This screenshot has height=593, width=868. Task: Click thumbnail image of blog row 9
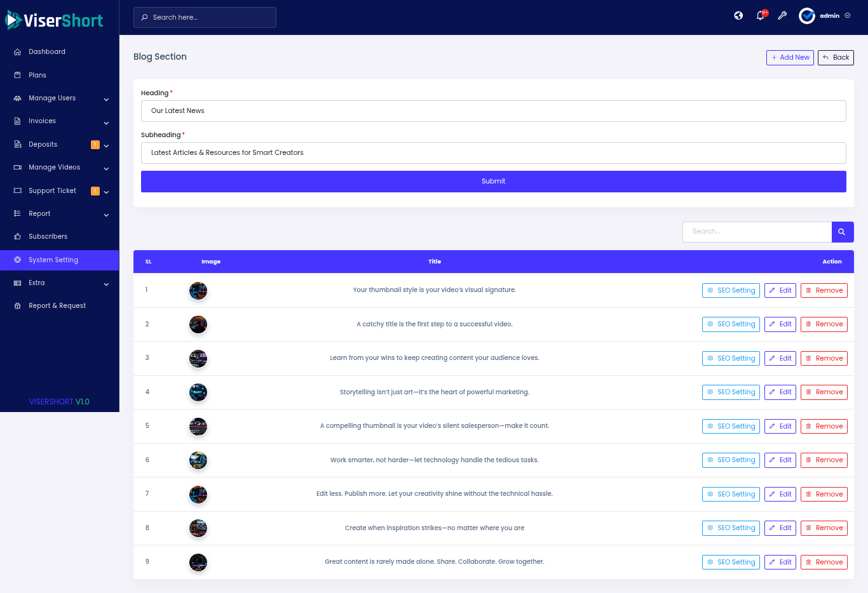[198, 563]
